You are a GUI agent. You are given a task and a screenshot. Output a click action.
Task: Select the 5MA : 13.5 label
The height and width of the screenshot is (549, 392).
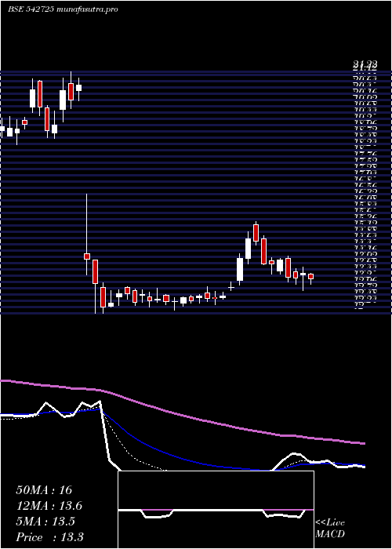pos(45,522)
